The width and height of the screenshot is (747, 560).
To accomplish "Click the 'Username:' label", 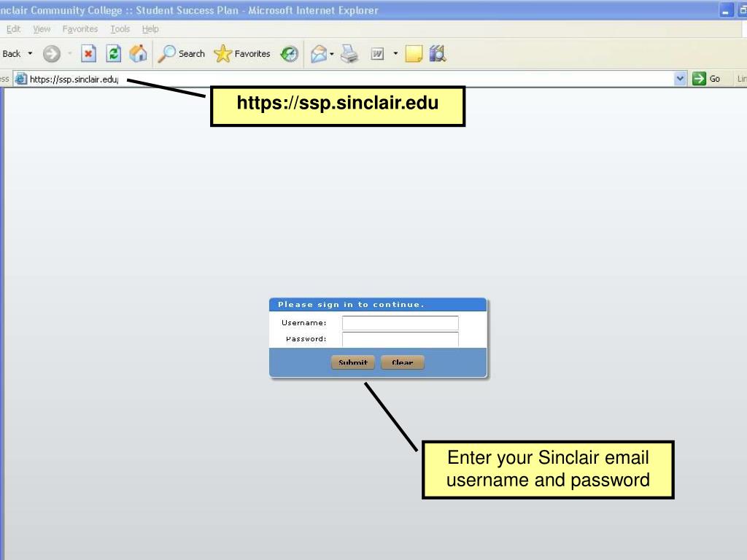I will (304, 323).
